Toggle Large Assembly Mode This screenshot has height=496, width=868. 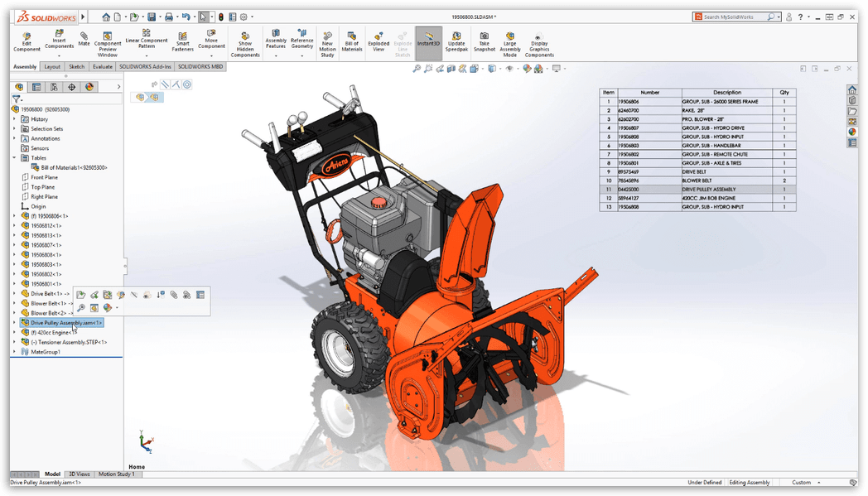(510, 45)
